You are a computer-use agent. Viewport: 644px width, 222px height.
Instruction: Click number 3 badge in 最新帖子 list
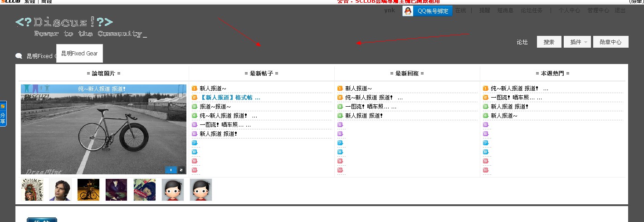point(194,107)
